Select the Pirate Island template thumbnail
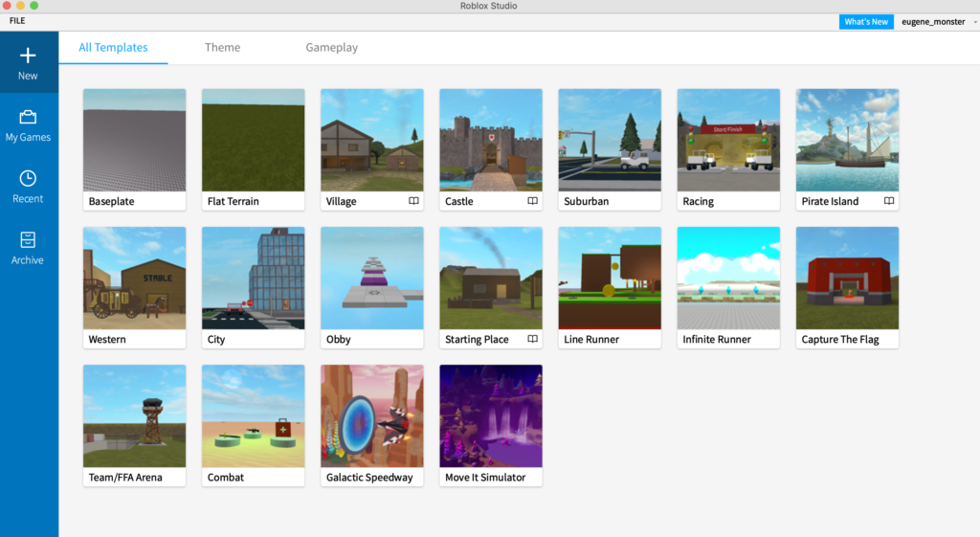 [847, 140]
